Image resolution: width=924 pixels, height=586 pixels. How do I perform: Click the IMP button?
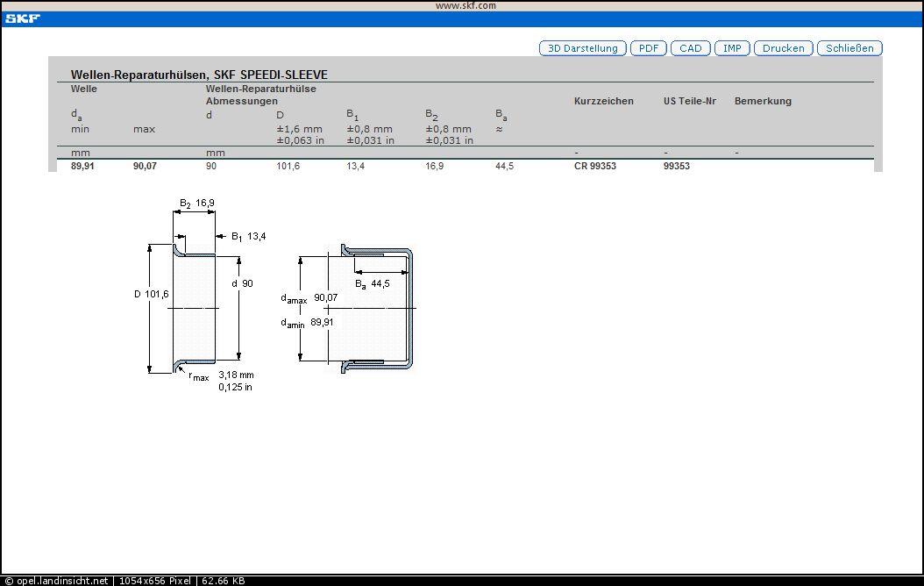point(732,48)
